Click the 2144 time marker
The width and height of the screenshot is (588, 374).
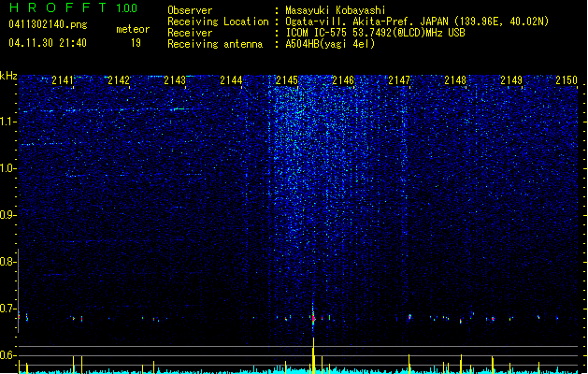(x=231, y=80)
